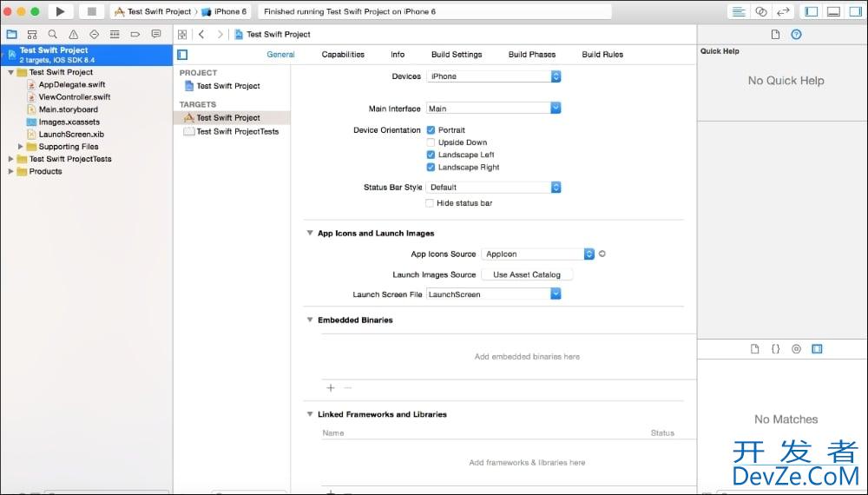868x495 pixels.
Task: Enable Hide status bar checkbox
Action: pos(430,203)
